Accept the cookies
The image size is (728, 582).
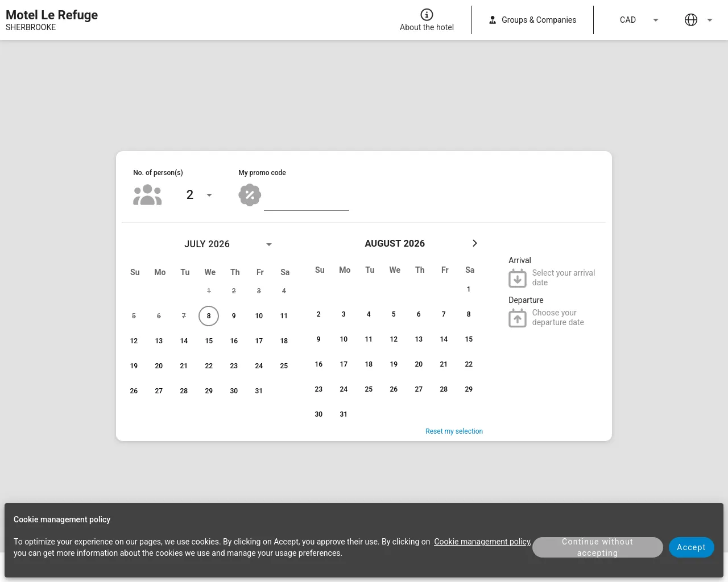point(692,547)
